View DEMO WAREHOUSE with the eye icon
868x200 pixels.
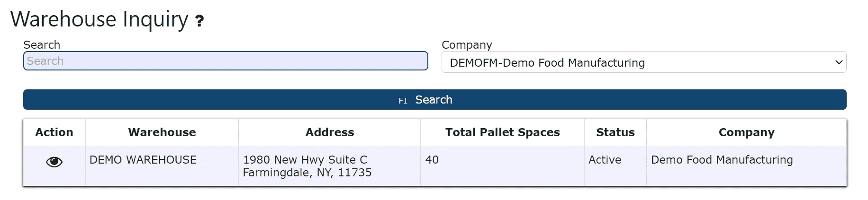[54, 162]
